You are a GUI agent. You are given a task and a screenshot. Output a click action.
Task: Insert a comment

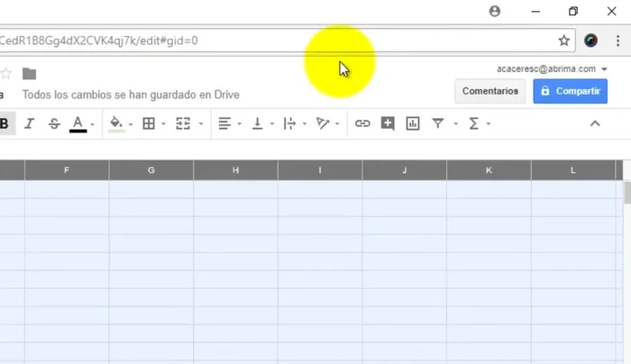[388, 123]
